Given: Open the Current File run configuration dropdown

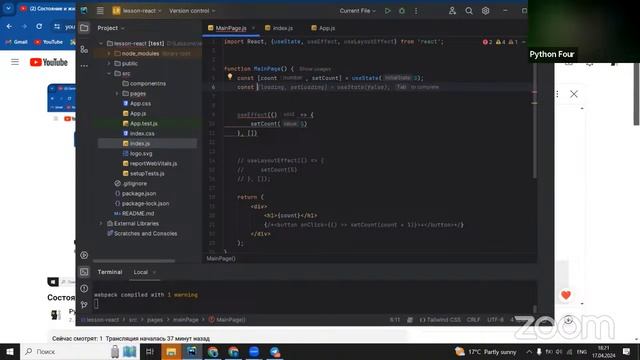Looking at the screenshot, I should (357, 11).
